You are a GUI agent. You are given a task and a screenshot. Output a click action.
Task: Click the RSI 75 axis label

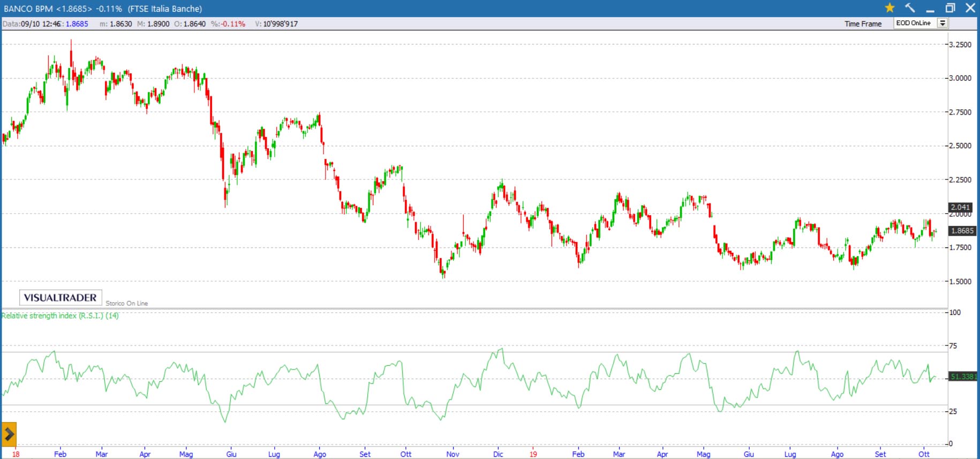tap(953, 345)
